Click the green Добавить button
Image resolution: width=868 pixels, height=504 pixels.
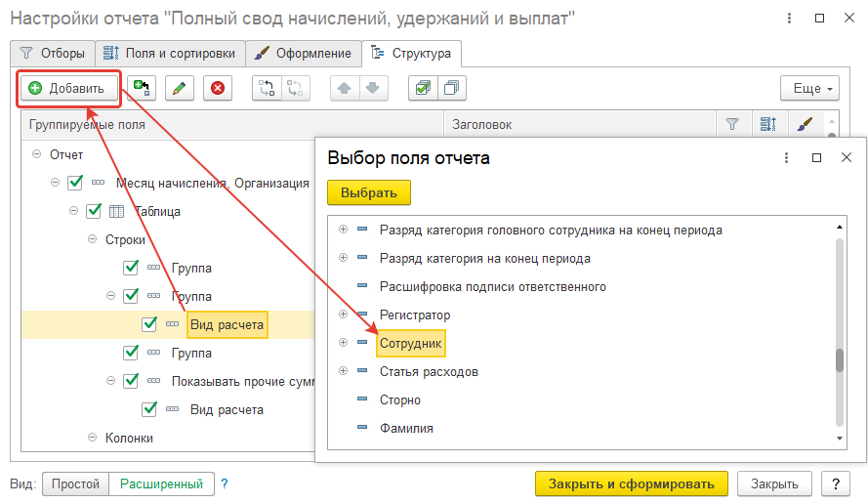(67, 88)
